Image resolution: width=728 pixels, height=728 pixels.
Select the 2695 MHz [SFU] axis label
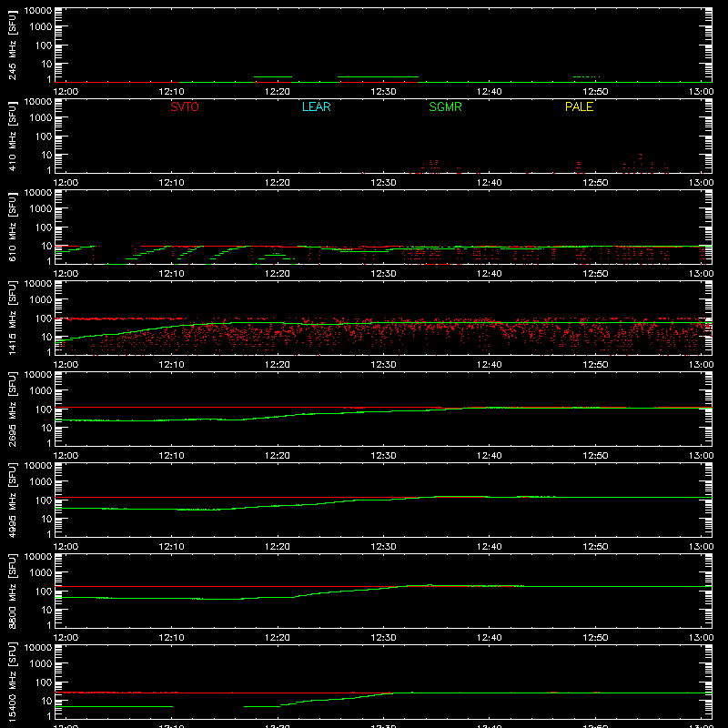12,409
